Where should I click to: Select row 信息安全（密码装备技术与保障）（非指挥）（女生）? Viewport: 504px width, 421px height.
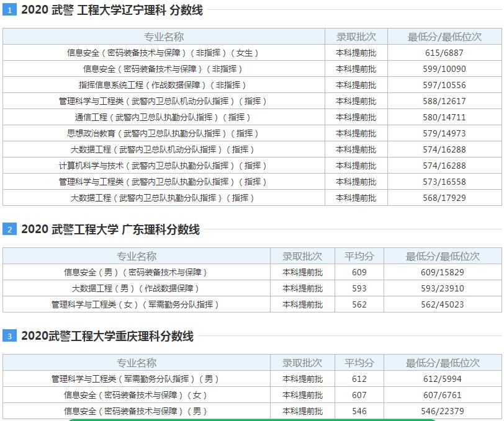(252, 53)
